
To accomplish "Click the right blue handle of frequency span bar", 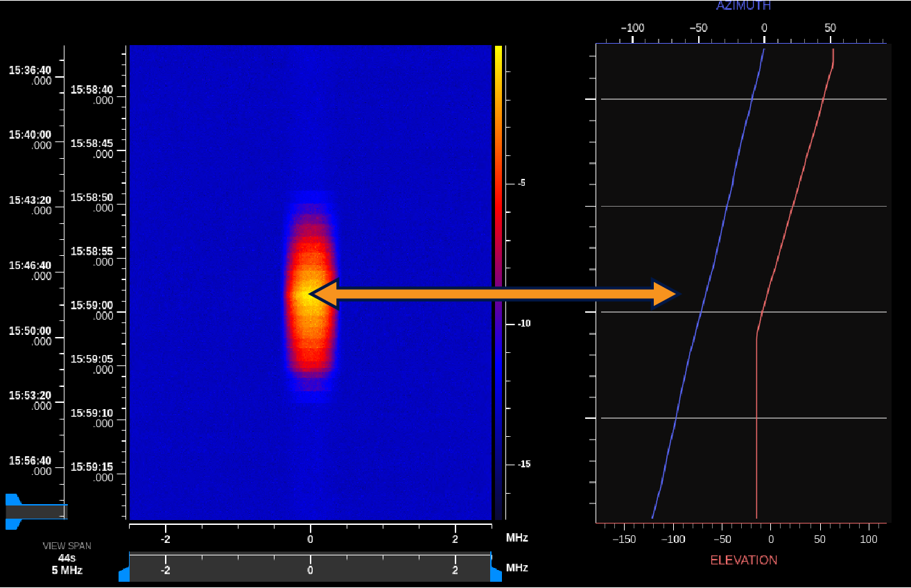I will [496, 573].
